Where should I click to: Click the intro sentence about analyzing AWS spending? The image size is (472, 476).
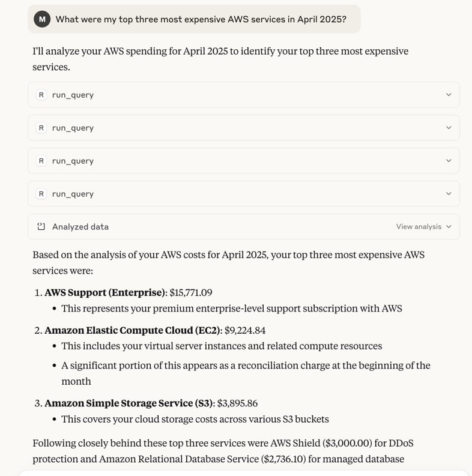point(220,59)
